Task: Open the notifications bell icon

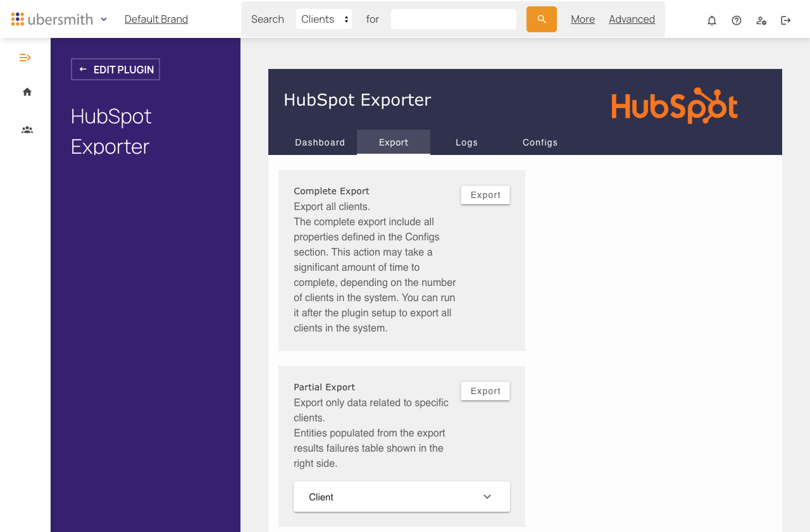Action: pyautogui.click(x=712, y=20)
